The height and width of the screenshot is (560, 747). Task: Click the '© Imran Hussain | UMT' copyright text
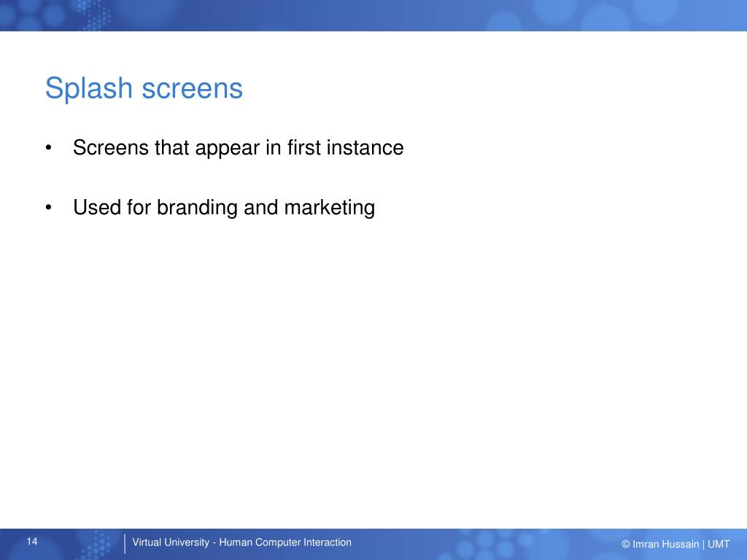pos(676,544)
